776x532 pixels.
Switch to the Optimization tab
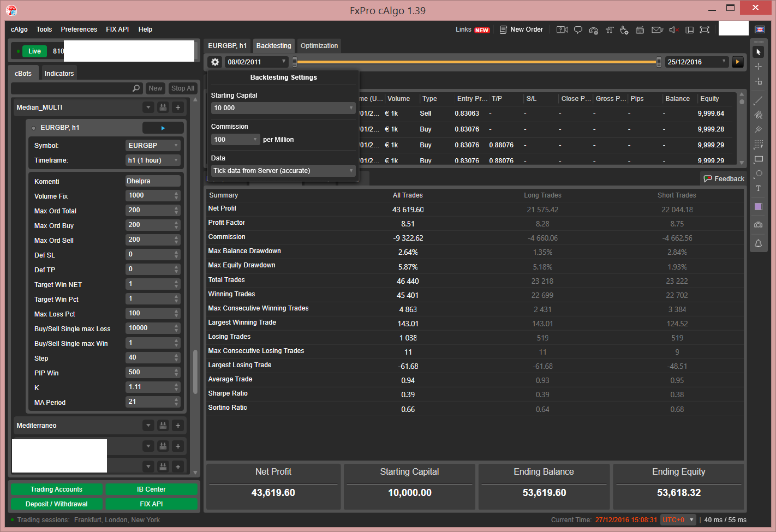click(319, 46)
